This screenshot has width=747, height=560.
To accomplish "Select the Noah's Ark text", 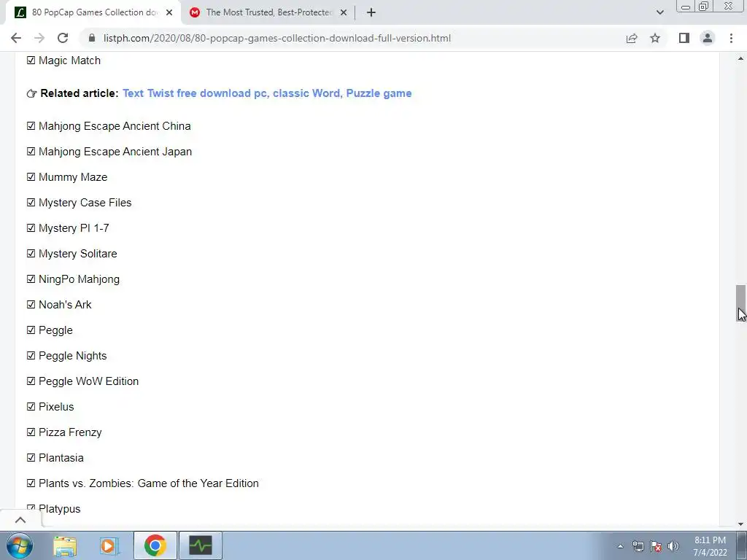I will point(65,305).
